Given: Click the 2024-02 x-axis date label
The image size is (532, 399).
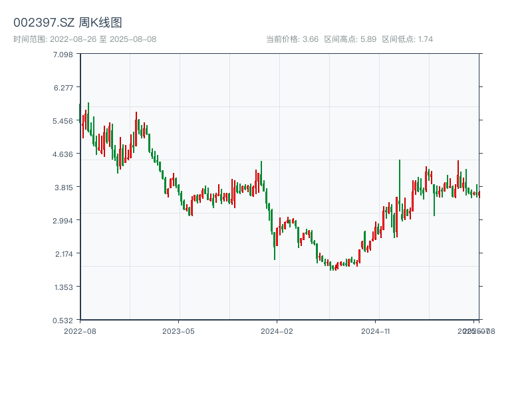Looking at the screenshot, I should 277,331.
